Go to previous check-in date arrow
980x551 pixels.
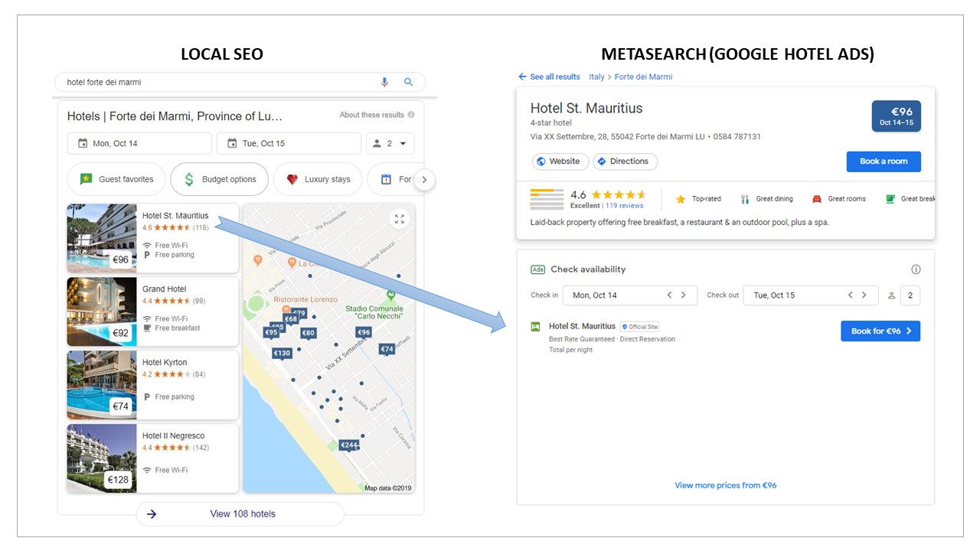[669, 295]
